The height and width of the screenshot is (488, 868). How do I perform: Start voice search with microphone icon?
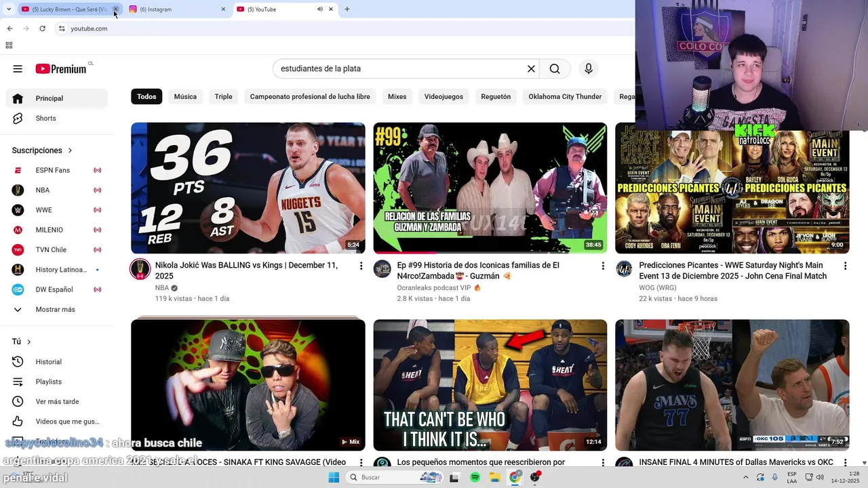[589, 68]
